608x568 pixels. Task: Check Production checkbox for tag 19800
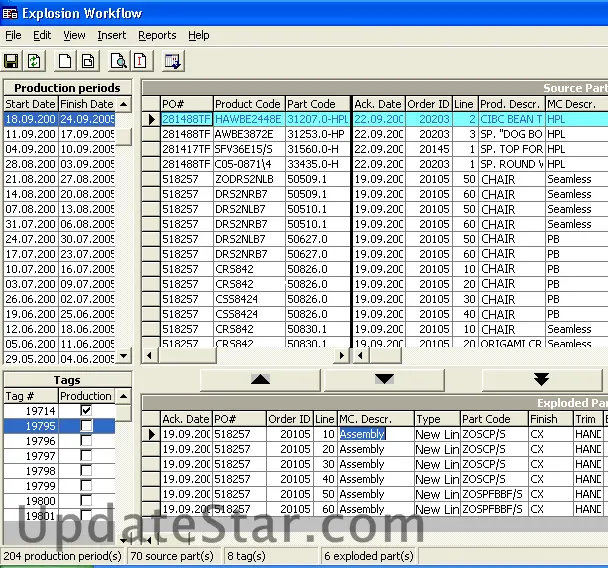86,501
